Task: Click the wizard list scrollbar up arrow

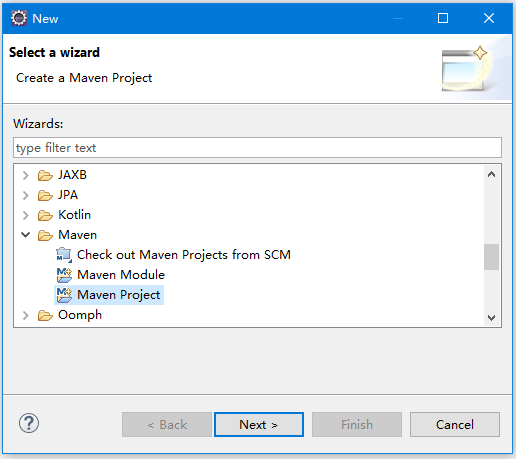Action: 491,174
